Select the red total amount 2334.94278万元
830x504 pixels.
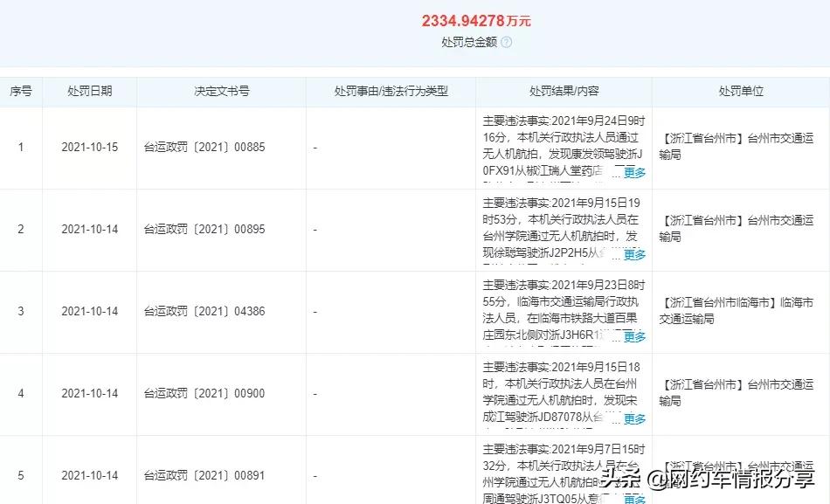coord(479,18)
